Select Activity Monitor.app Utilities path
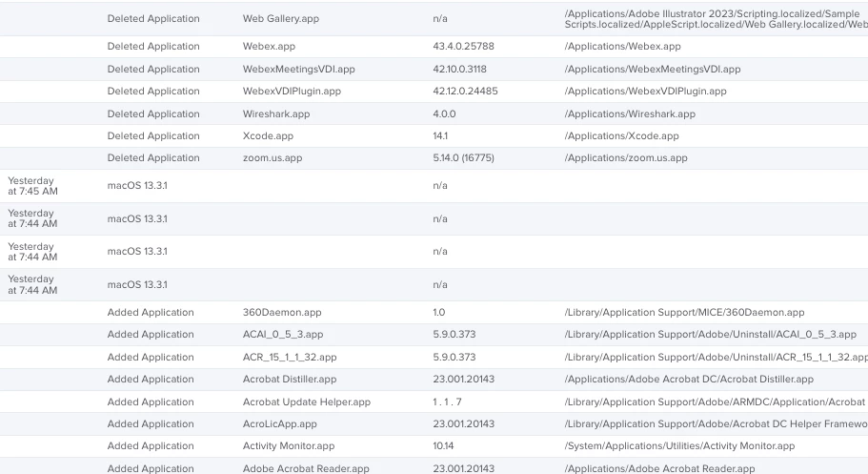Viewport: 868px width, 474px height. tap(679, 446)
